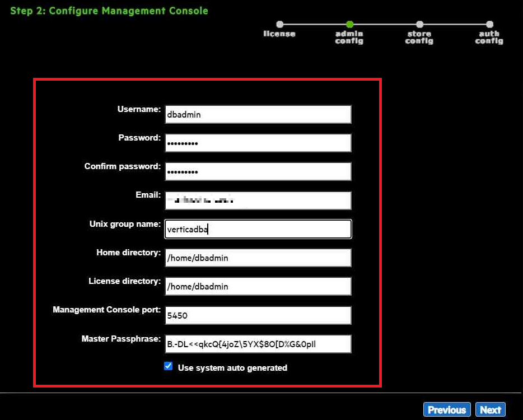Click the admin config step dot
523x420 pixels.
click(349, 24)
